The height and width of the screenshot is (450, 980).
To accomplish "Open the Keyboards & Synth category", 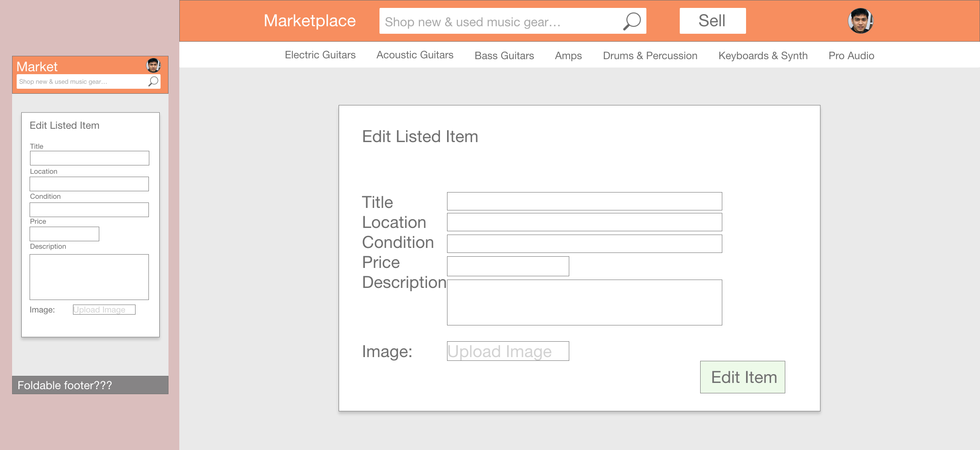I will pyautogui.click(x=763, y=56).
